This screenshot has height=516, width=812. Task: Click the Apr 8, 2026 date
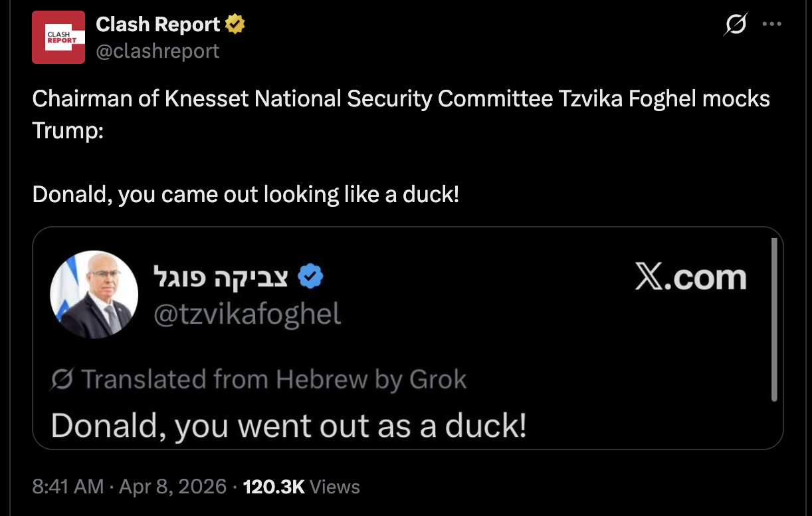tap(173, 486)
